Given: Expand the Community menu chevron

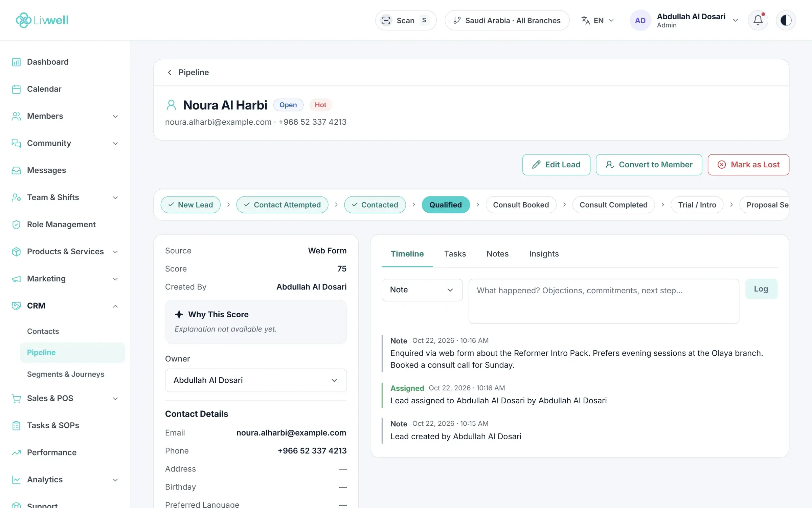Looking at the screenshot, I should [x=115, y=143].
